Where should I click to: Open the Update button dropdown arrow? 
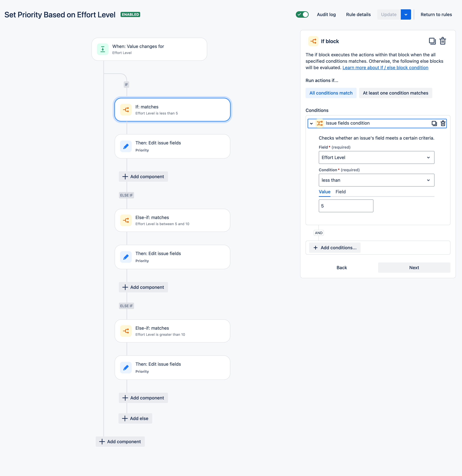tap(406, 15)
